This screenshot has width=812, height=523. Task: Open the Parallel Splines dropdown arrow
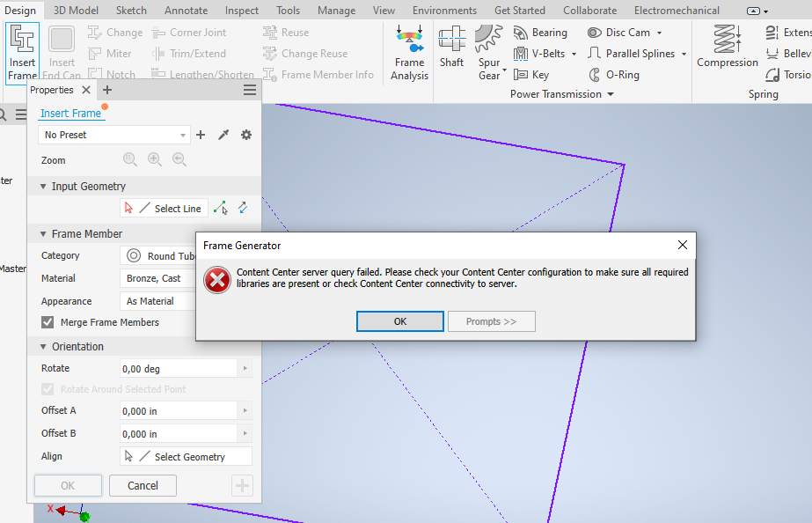[x=684, y=54]
